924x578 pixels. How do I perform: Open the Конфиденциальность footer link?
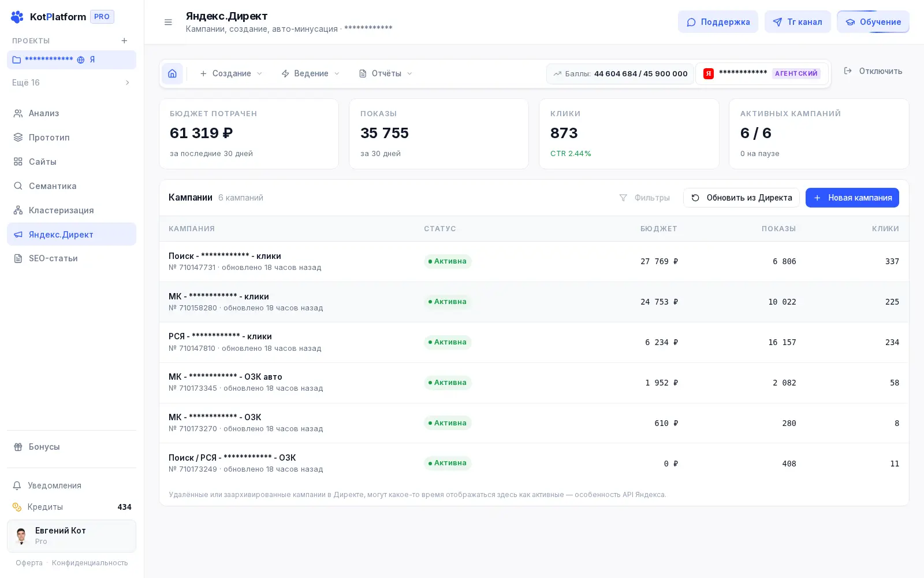[x=90, y=563]
